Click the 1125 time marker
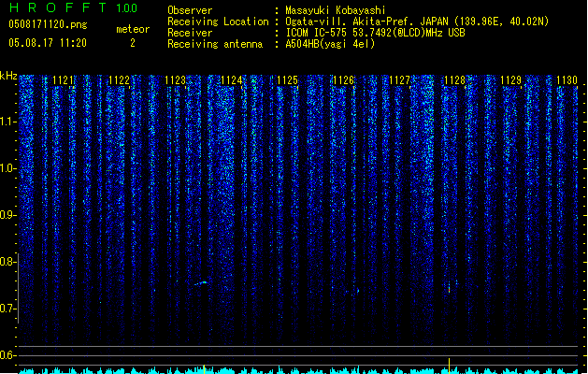Screen dimensions: 588x374 [287, 80]
